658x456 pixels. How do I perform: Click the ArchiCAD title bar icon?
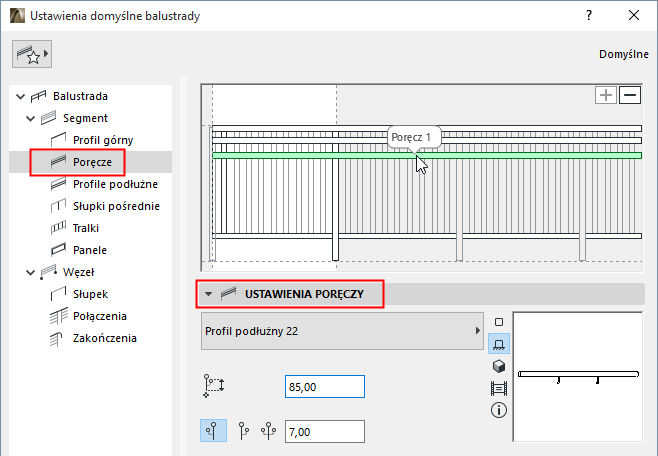click(17, 16)
